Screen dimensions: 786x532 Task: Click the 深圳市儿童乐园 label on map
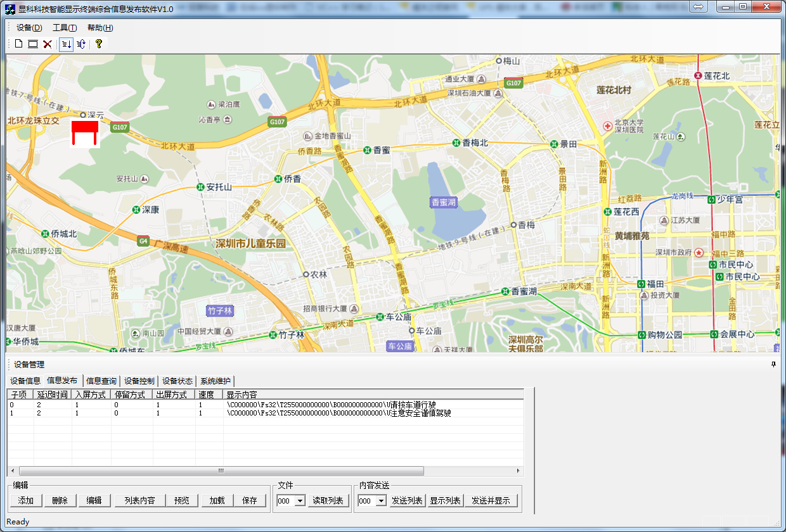click(251, 244)
